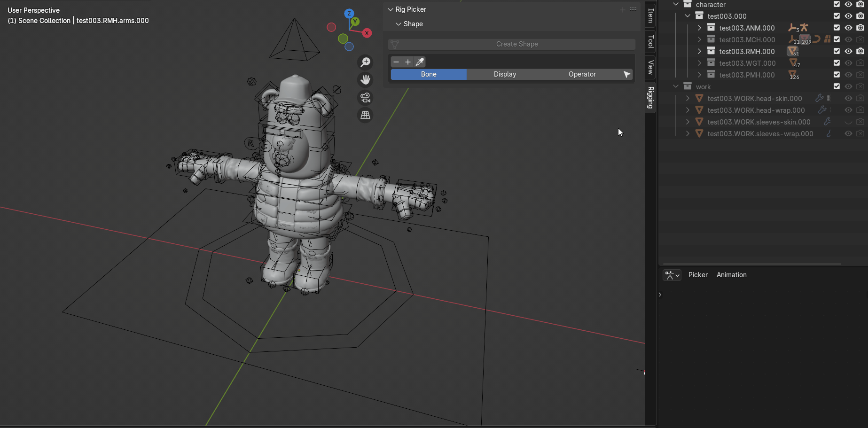Collapse the Rig Picker panel
The image size is (868, 428).
(390, 9)
